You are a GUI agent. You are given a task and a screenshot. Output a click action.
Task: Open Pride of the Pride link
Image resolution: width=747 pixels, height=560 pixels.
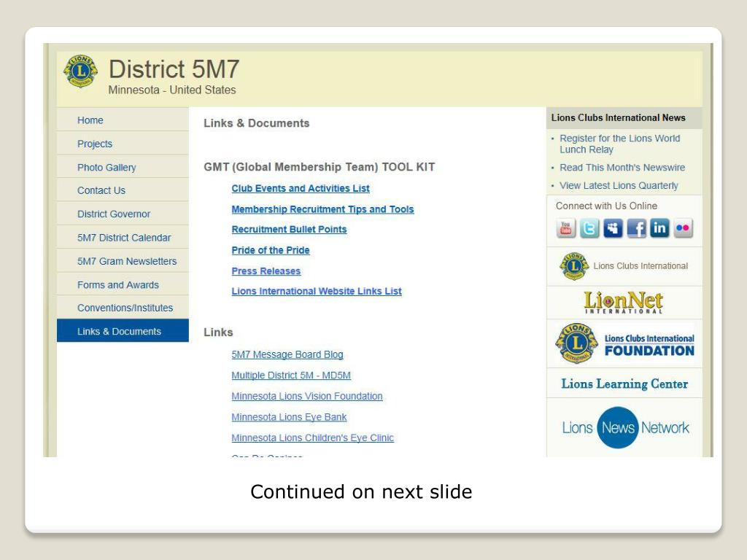click(271, 251)
